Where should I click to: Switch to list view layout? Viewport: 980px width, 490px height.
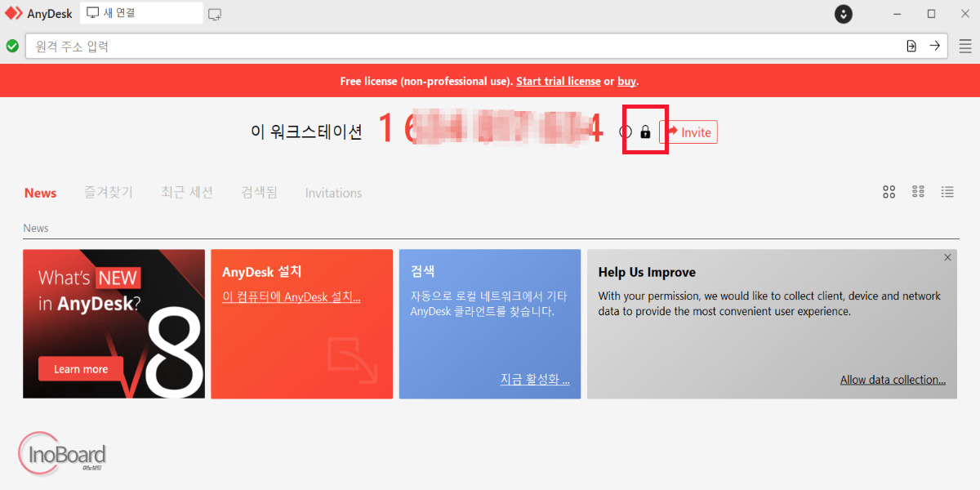947,192
